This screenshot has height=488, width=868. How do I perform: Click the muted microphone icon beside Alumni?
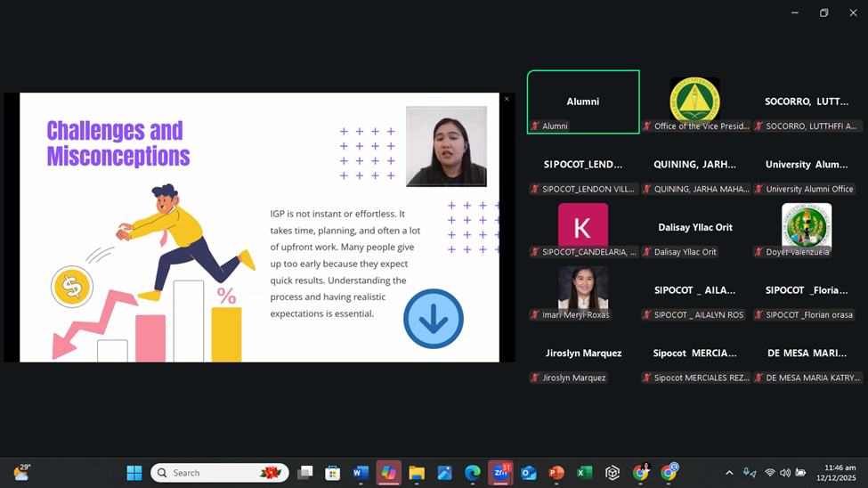pos(535,126)
